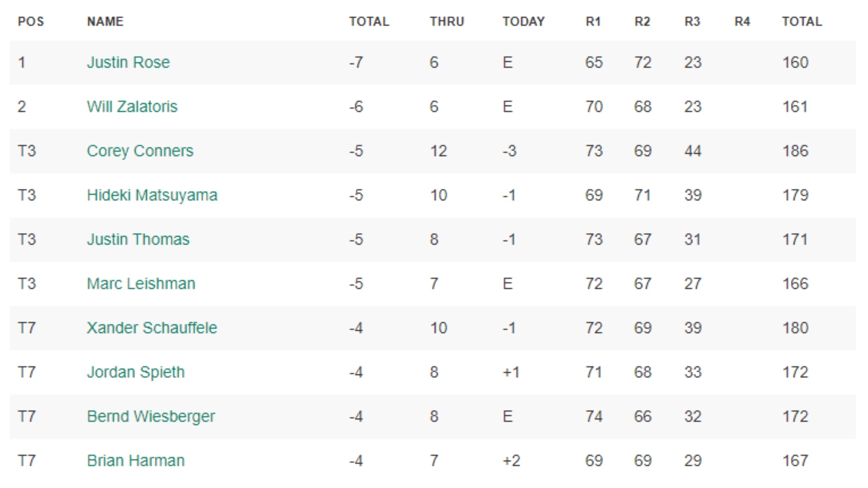The image size is (868, 488).
Task: Click Marc Leishman name link
Action: (141, 284)
